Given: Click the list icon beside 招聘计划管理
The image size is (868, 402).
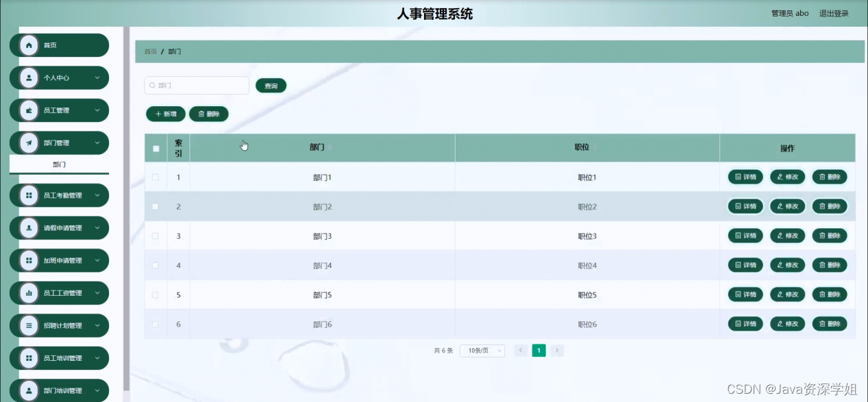Looking at the screenshot, I should tap(29, 326).
